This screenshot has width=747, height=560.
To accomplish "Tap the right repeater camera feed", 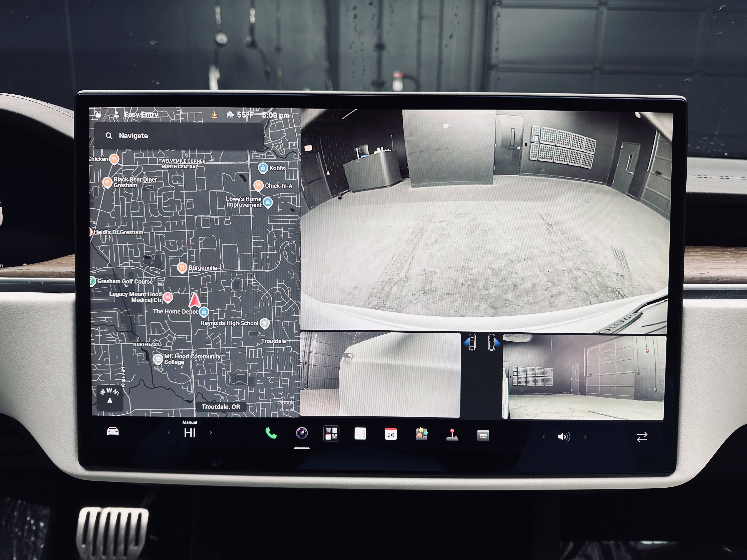I will 584,377.
